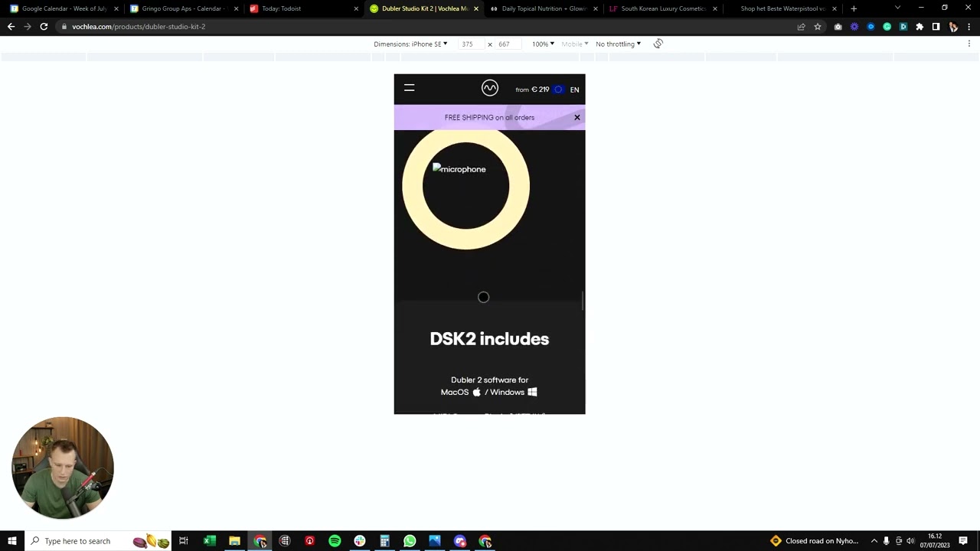This screenshot has height=551, width=980.
Task: Switch to the South Korean Luxury Cosmetics tab
Action: tap(663, 8)
